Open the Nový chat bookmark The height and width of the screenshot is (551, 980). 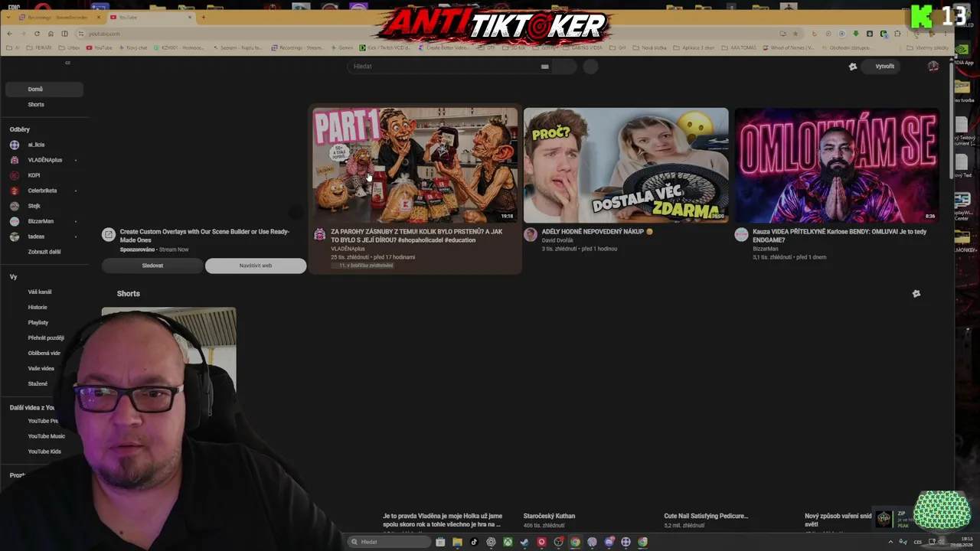(132, 47)
